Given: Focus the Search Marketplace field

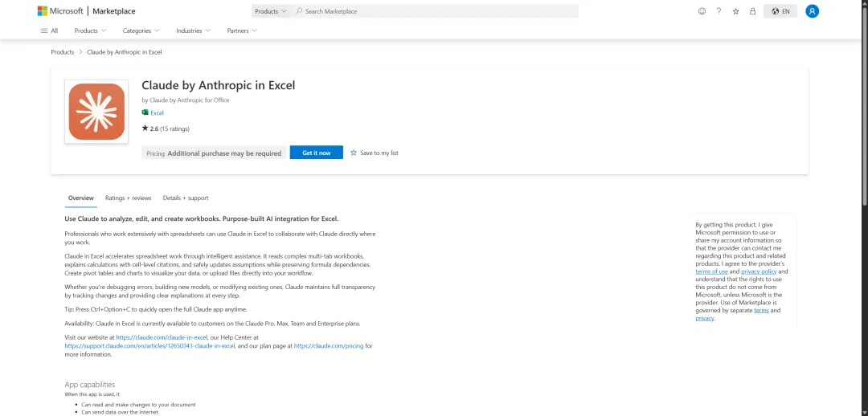Looking at the screenshot, I should coord(435,11).
